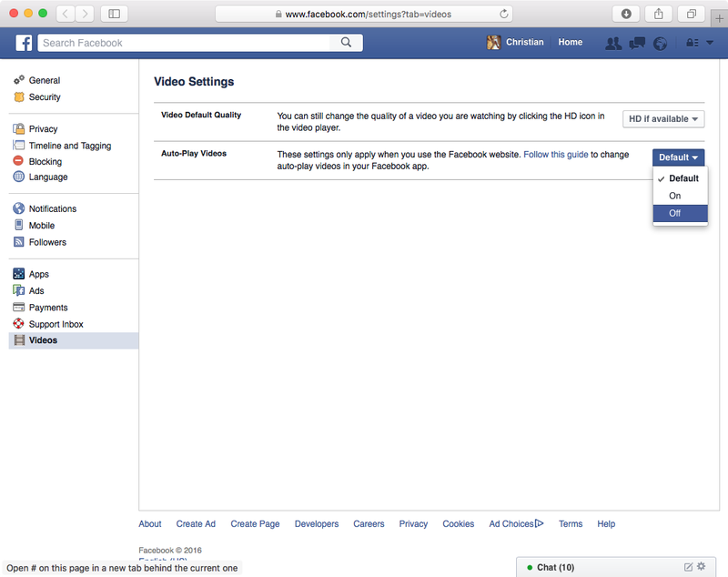This screenshot has height=577, width=728.
Task: Click the Apps sidebar icon
Action: tap(18, 273)
